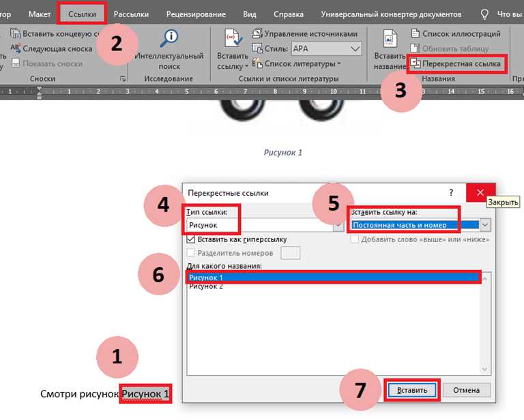Image resolution: width=524 pixels, height=420 pixels.
Task: Select Рисунок 1 in caption list
Action: 333,277
